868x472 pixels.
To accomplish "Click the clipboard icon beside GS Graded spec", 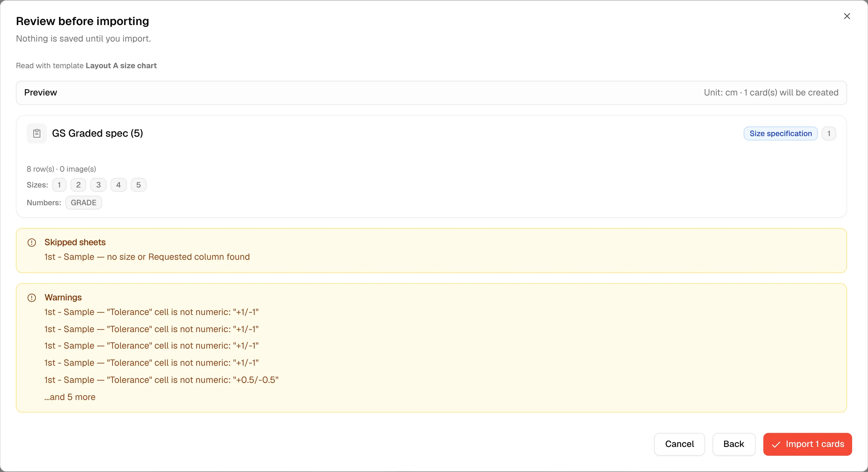I will pos(37,134).
